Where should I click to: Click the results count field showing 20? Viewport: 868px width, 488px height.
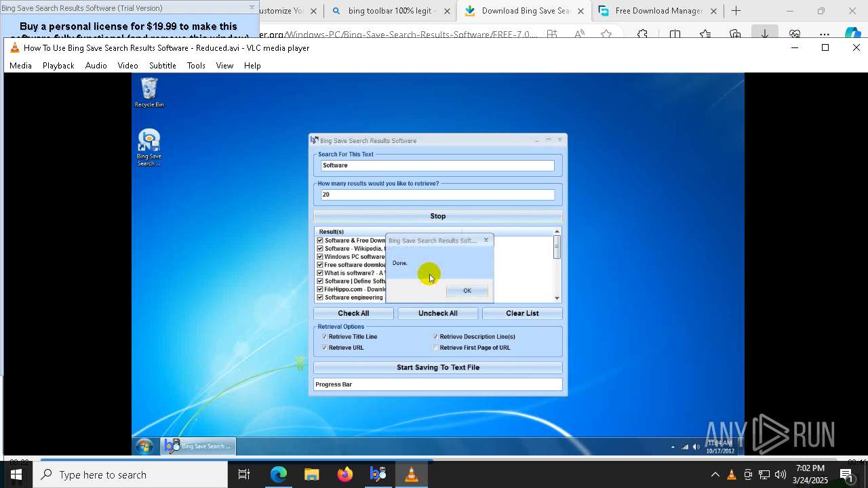tap(437, 195)
